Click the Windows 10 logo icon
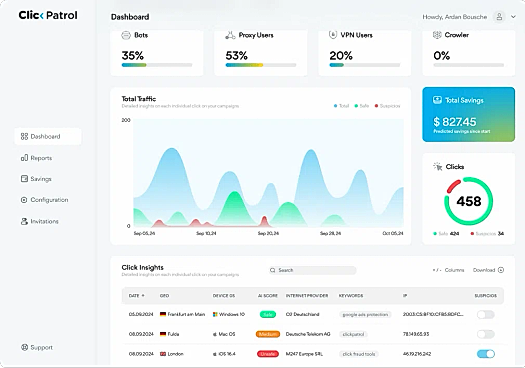The width and height of the screenshot is (525, 368). pos(215,314)
